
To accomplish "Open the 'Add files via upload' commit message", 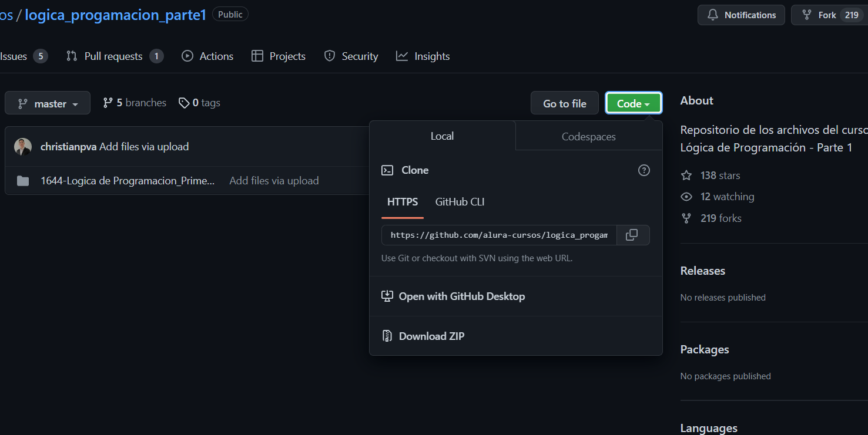I will pos(144,147).
